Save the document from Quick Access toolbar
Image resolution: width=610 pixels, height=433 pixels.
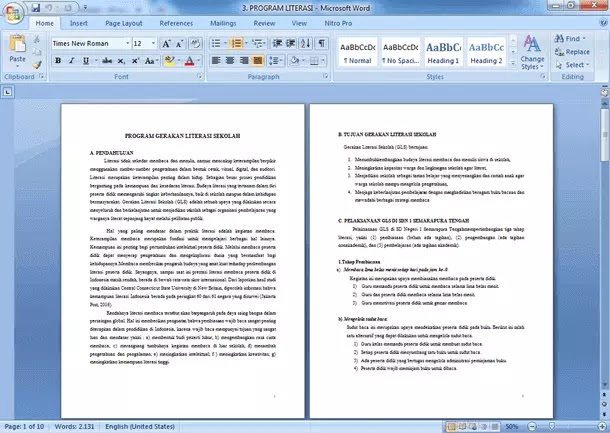coord(36,8)
